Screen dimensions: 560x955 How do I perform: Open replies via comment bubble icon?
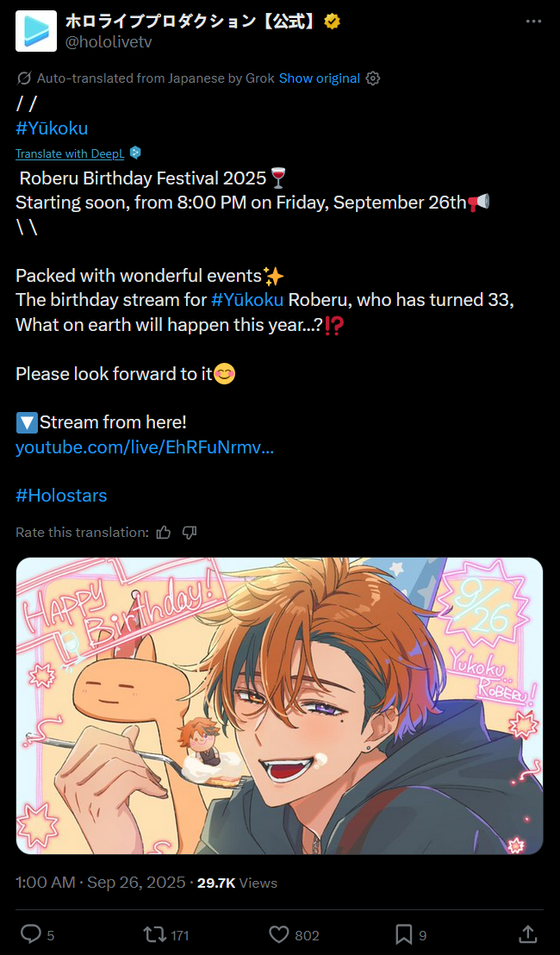tap(30, 933)
